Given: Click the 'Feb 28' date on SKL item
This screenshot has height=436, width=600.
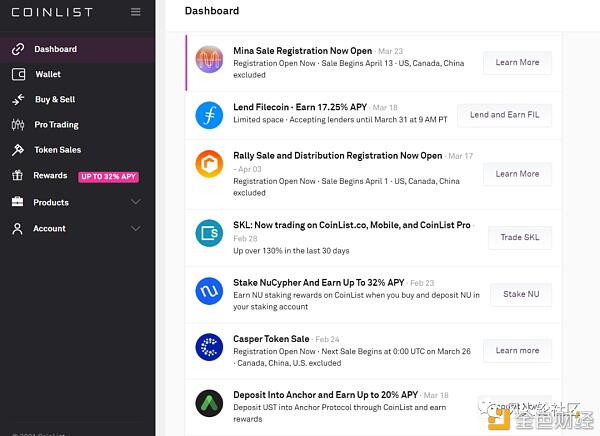Looking at the screenshot, I should click(x=245, y=239).
